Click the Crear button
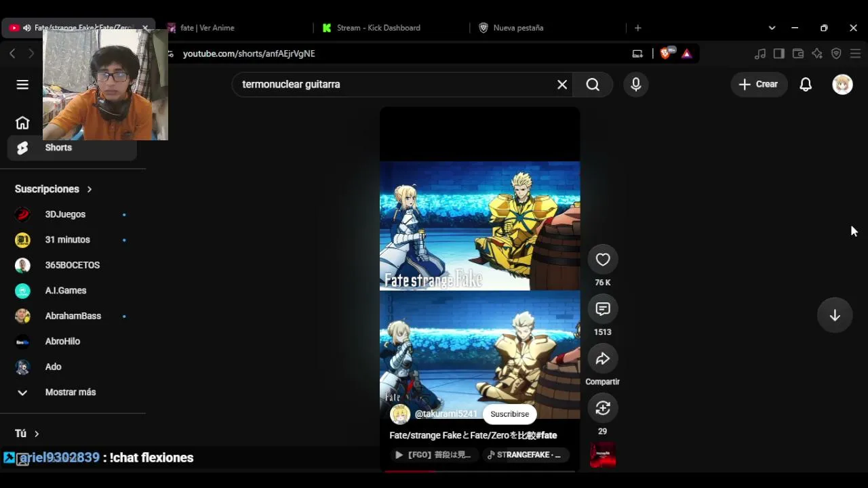The image size is (868, 488). (x=759, y=84)
